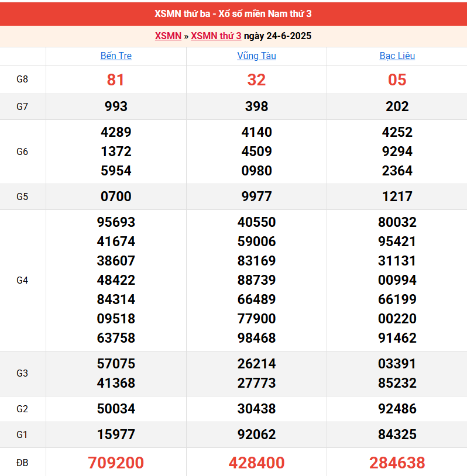Select the G2 row label
467x476 pixels.
point(22,409)
